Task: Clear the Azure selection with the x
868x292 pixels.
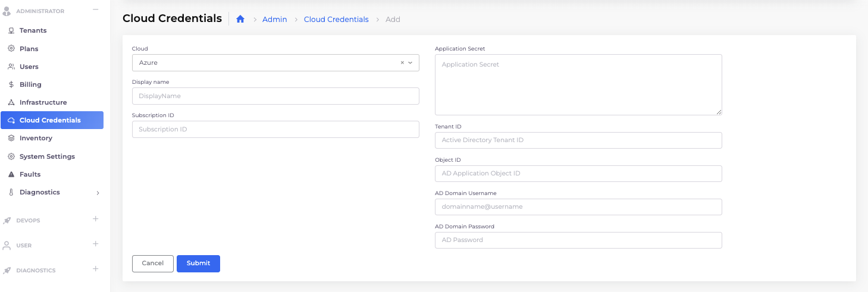Action: coord(402,62)
